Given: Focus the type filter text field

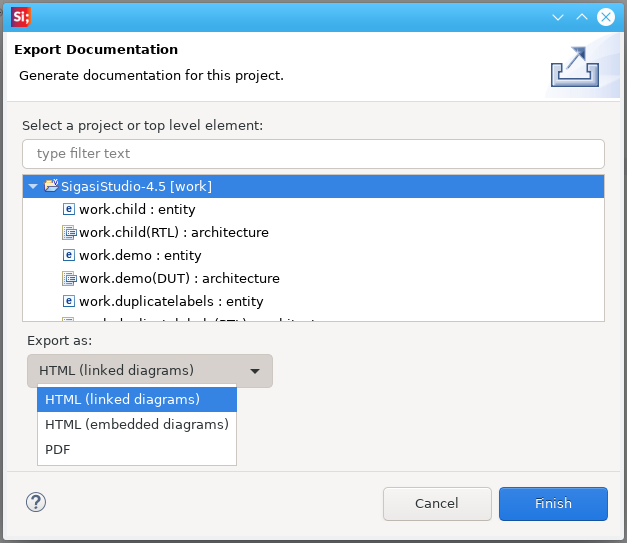Looking at the screenshot, I should click(x=314, y=154).
